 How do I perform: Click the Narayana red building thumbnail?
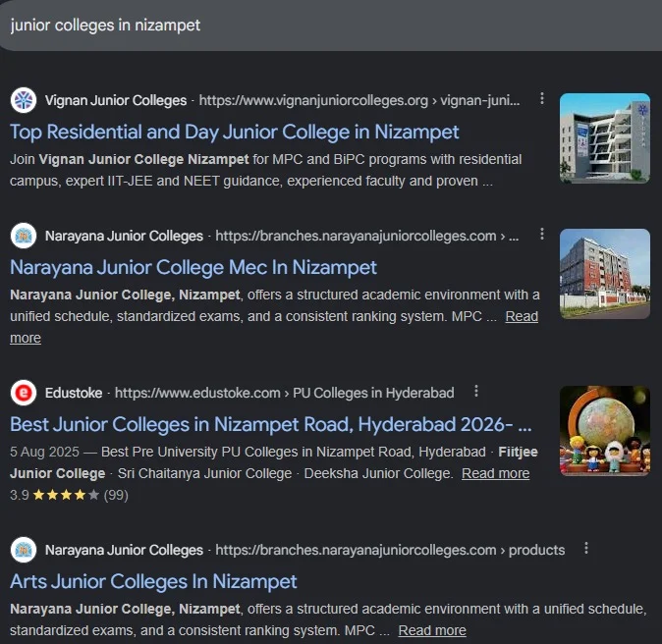[605, 274]
